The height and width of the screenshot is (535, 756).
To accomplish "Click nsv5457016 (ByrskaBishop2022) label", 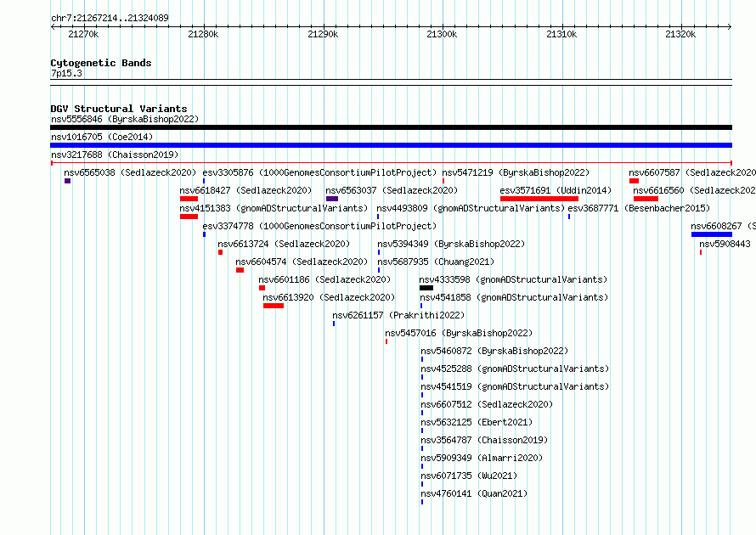I will click(459, 333).
